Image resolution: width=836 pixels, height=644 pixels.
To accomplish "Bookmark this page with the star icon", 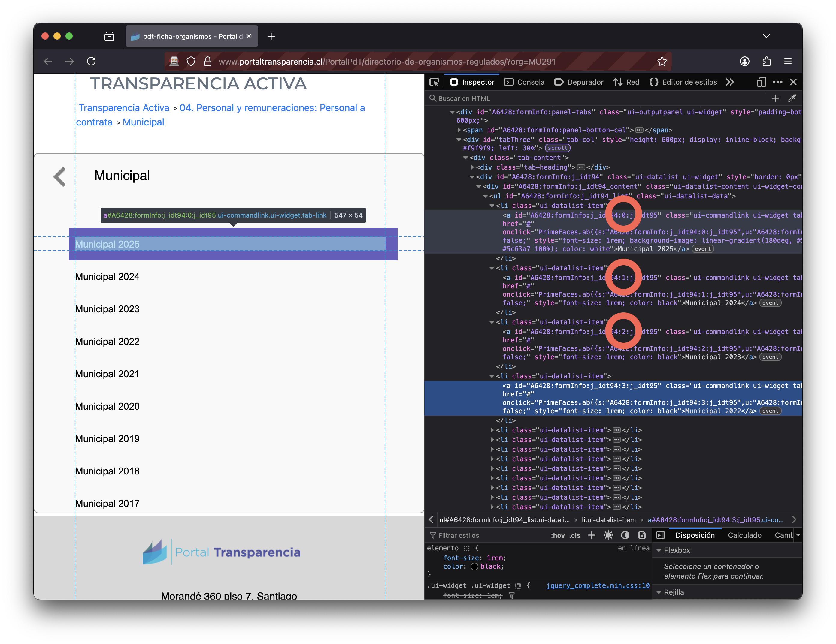I will pos(662,61).
